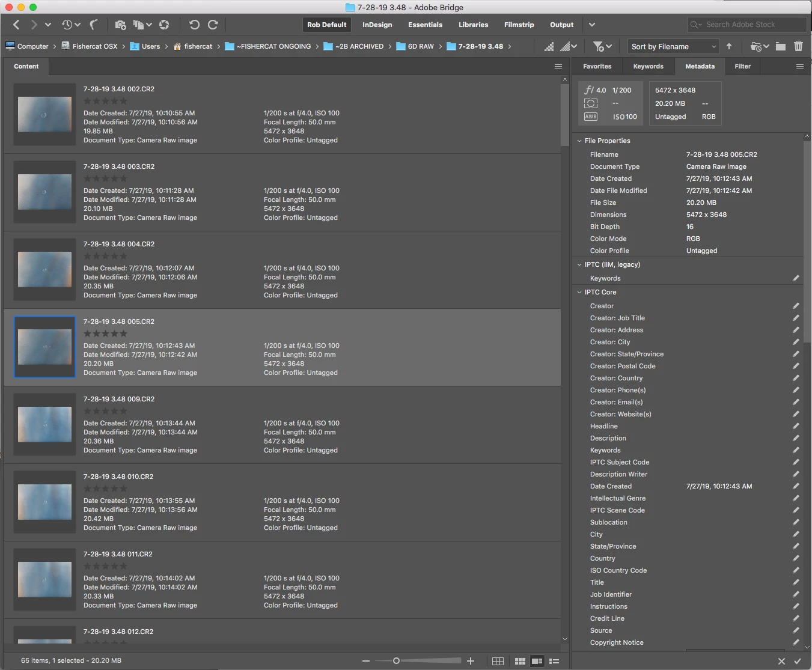812x670 pixels.
Task: Open in Camera Raw aperture icon
Action: [164, 25]
